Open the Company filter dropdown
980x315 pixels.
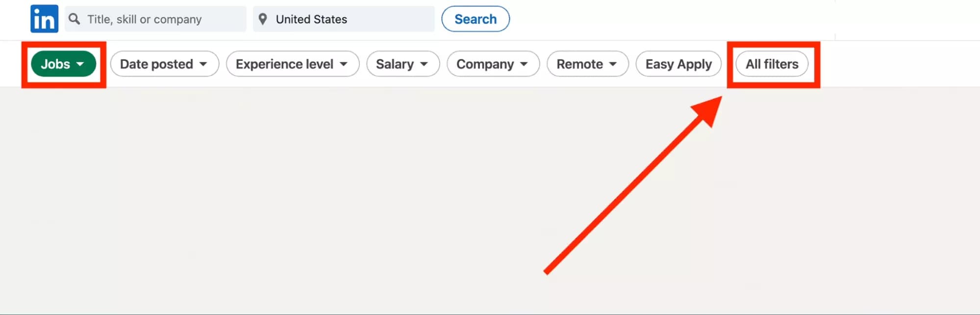pos(493,64)
